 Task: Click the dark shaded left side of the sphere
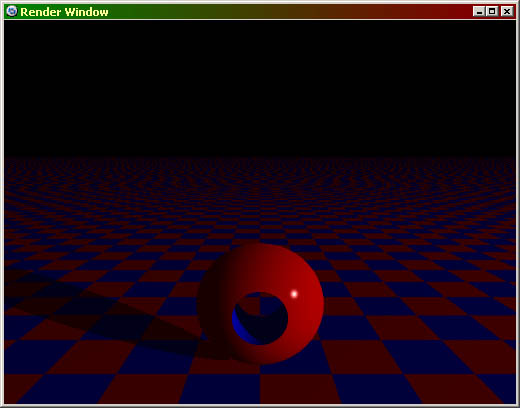(213, 300)
